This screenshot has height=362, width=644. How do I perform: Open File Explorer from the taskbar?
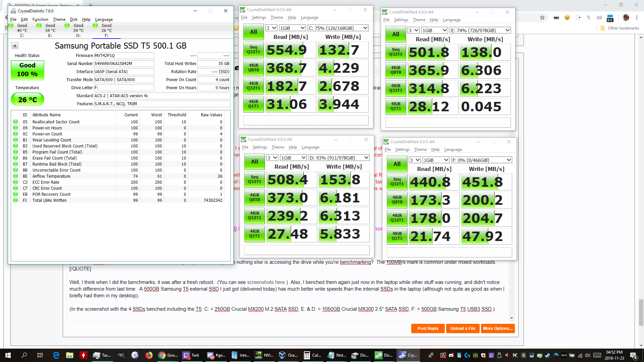[70, 355]
